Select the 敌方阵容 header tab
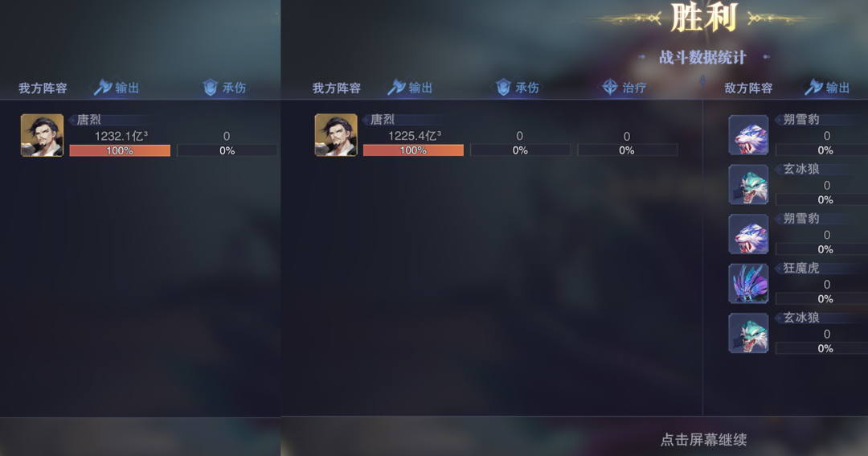Viewport: 868px width, 456px height. [x=748, y=88]
